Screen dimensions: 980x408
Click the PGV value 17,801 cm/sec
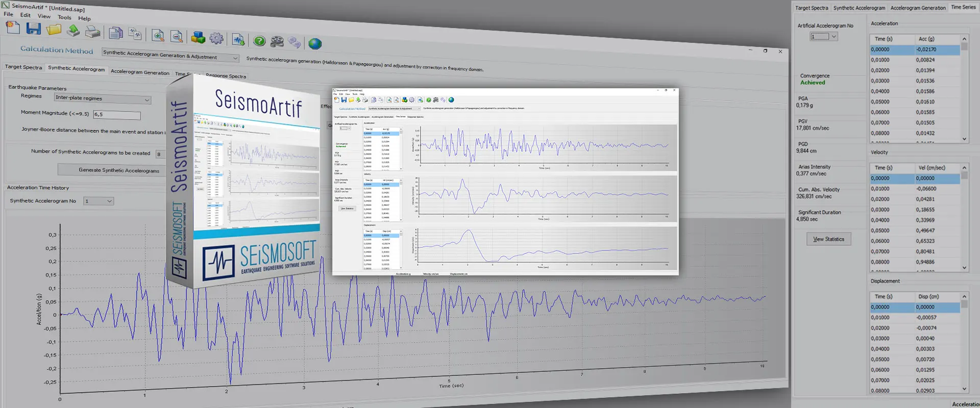(x=813, y=129)
